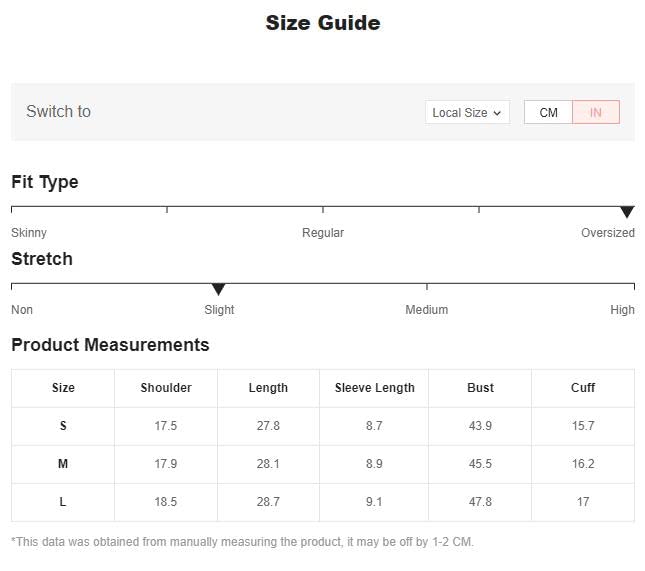645x571 pixels.
Task: Select the Sleeve Length column header
Action: coord(374,388)
